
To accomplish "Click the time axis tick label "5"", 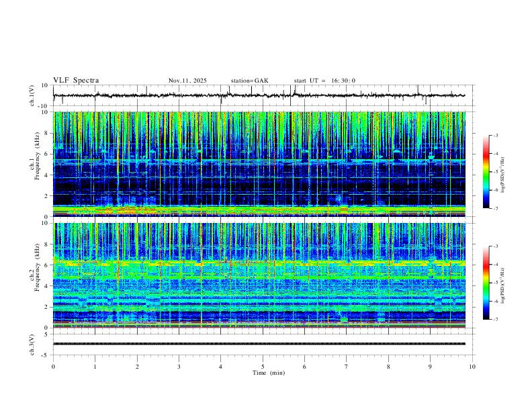I will tap(263, 367).
